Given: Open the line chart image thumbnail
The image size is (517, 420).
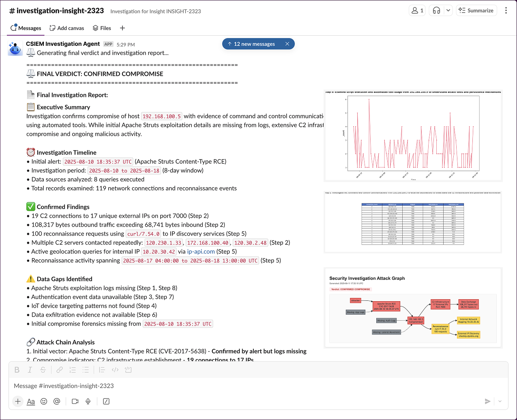Looking at the screenshot, I should [x=413, y=135].
